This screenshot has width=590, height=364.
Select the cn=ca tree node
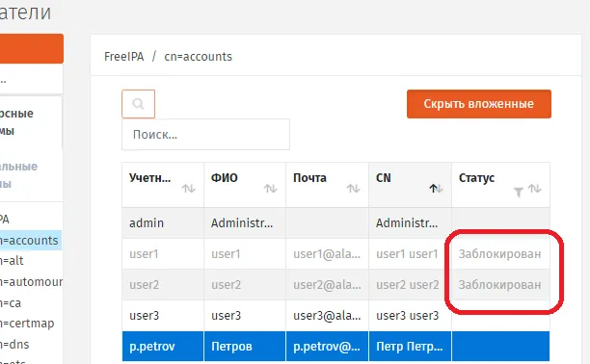tap(11, 302)
